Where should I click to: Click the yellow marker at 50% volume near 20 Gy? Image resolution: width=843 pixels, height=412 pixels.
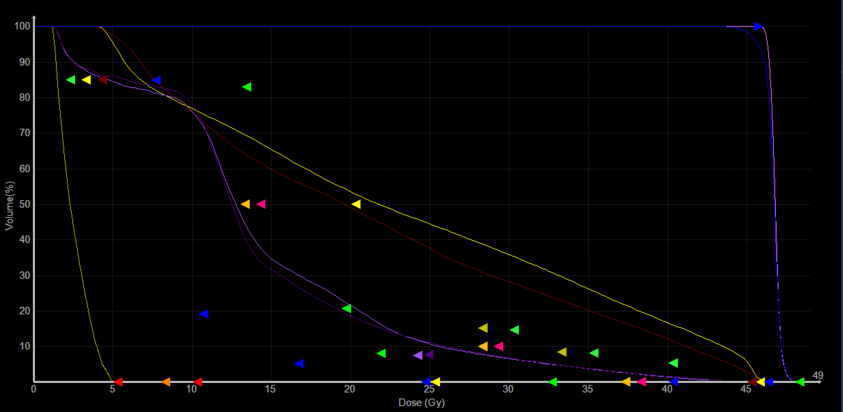(x=356, y=204)
